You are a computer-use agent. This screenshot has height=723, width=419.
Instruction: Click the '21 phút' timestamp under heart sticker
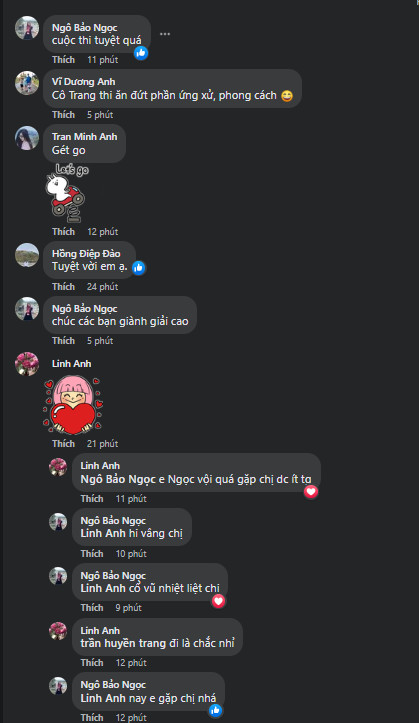[102, 444]
